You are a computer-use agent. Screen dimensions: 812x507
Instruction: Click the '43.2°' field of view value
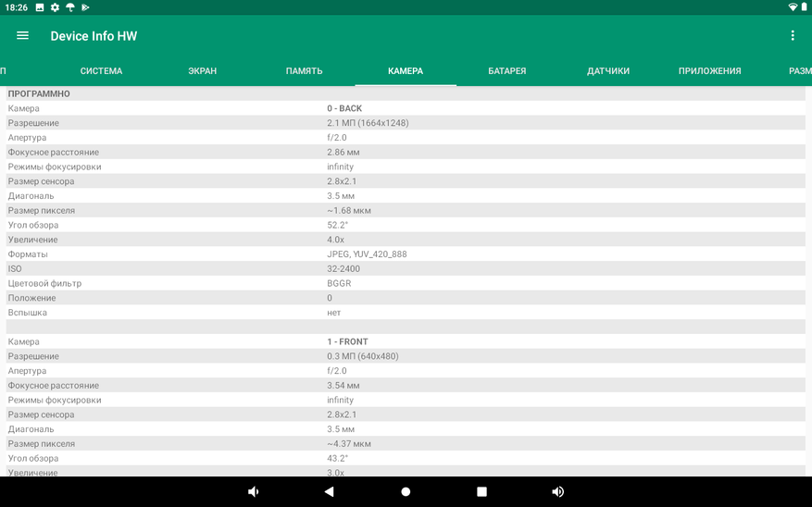[338, 458]
